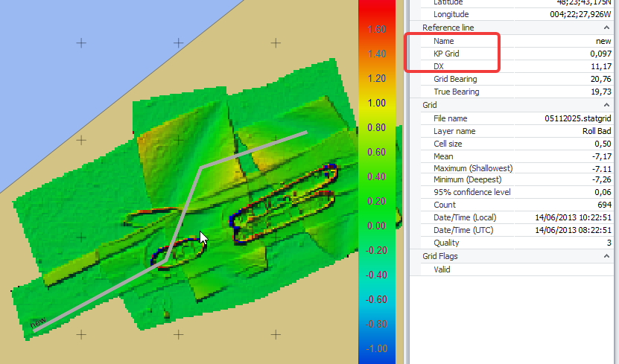Viewport: 619px width, 364px height.
Task: Select the True Bearing row
Action: [x=517, y=92]
